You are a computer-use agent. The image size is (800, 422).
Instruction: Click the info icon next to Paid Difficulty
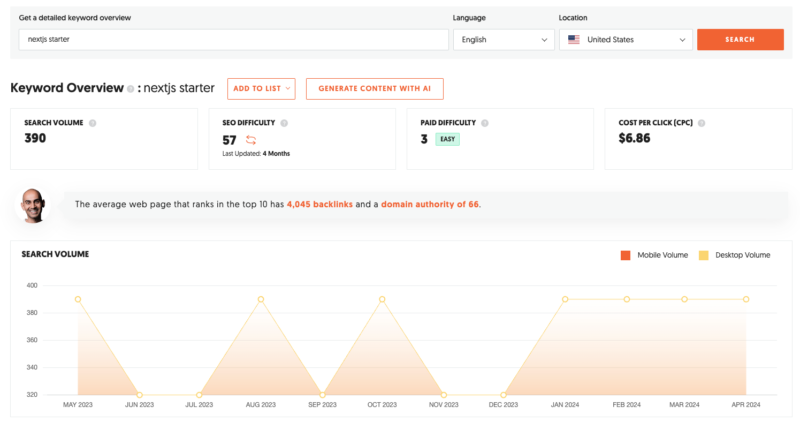pyautogui.click(x=485, y=123)
